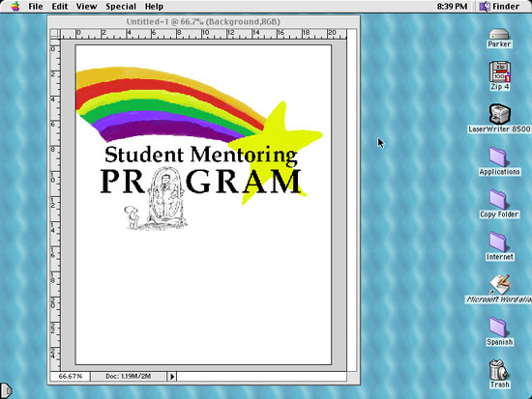
Task: Select the Trash icon
Action: (498, 370)
